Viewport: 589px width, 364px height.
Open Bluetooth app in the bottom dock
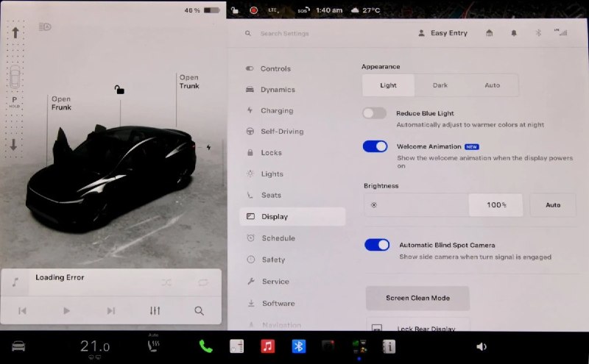(299, 346)
